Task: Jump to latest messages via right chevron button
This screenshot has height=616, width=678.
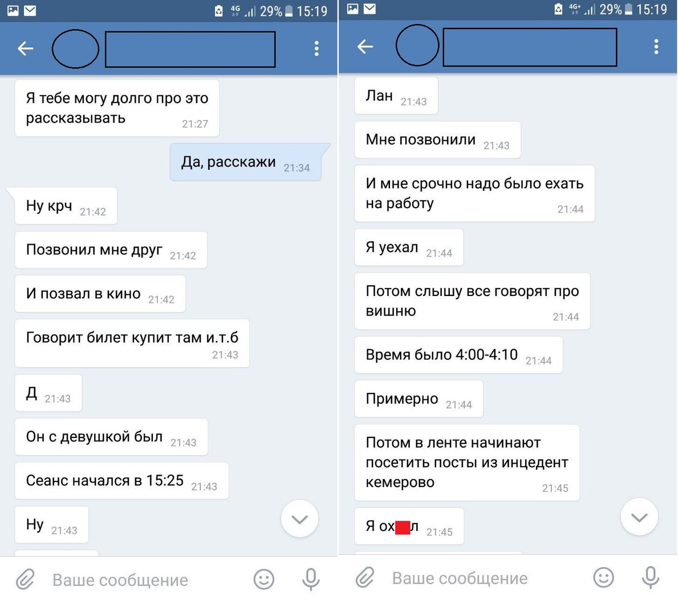Action: (x=639, y=517)
